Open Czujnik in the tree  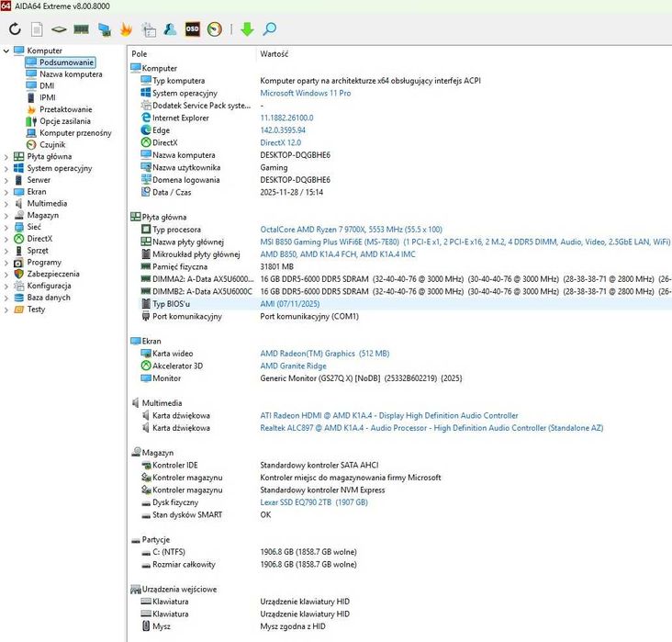52,144
